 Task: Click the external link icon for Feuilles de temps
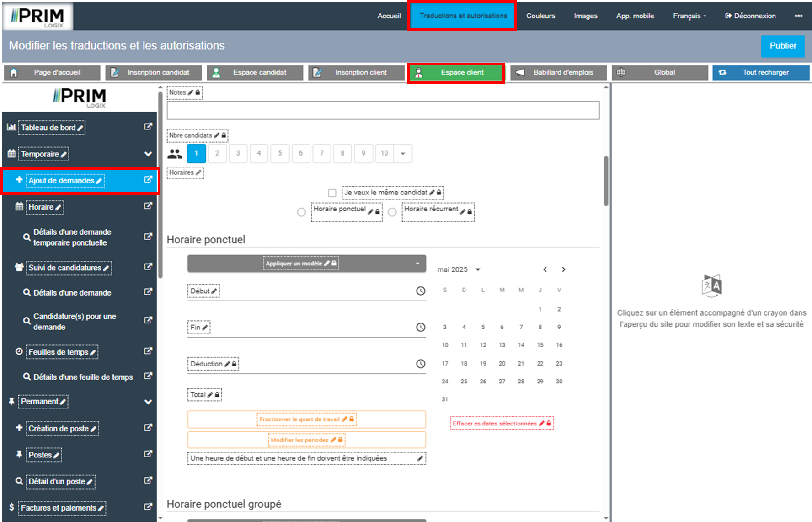148,351
